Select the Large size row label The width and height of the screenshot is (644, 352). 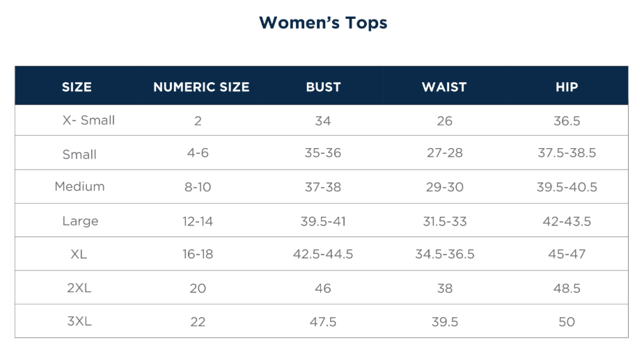(x=80, y=221)
